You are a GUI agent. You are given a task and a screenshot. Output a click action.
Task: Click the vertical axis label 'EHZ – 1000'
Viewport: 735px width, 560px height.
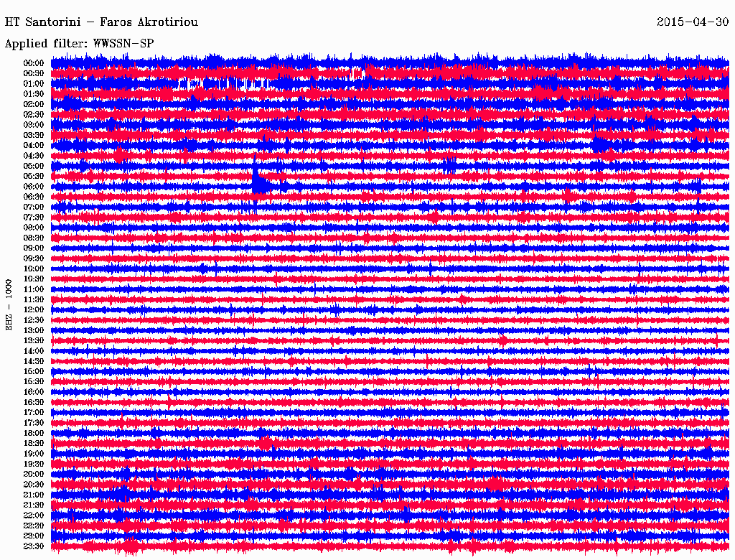click(x=9, y=305)
